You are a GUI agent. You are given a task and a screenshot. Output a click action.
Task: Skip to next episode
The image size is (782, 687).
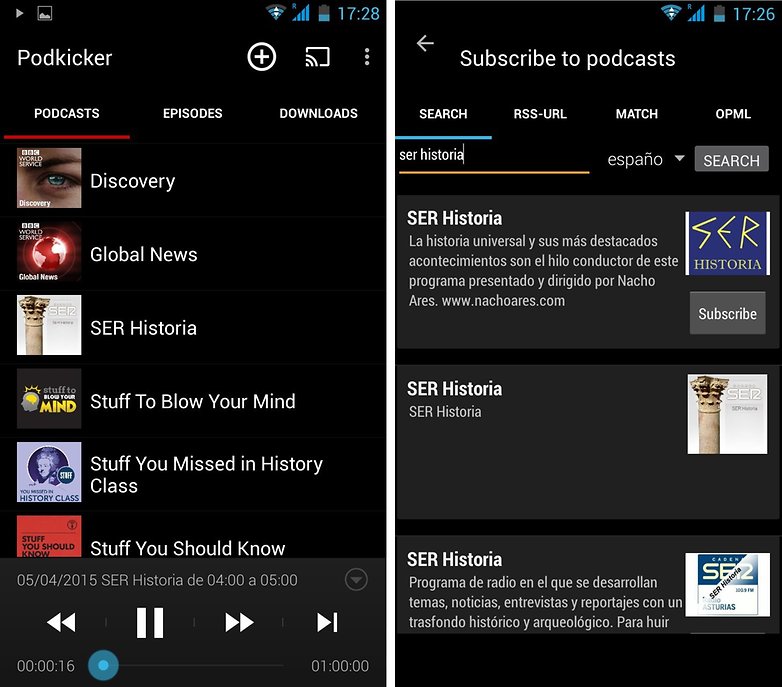(x=327, y=622)
